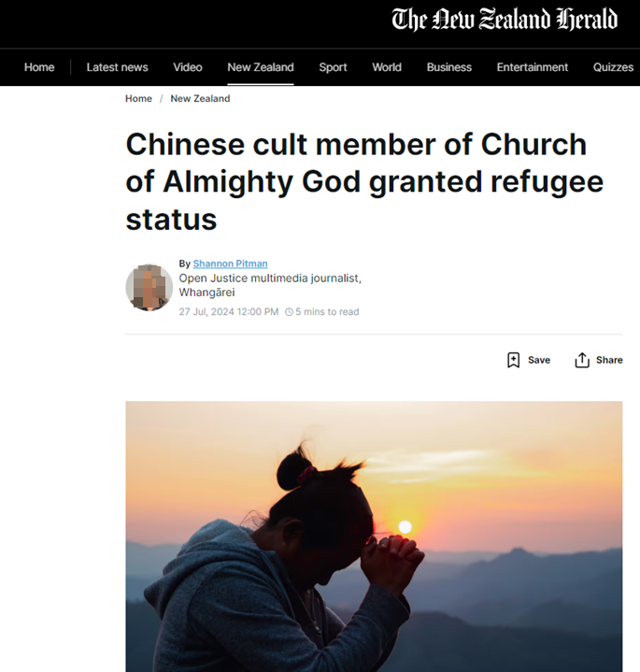This screenshot has width=640, height=672.
Task: Click the clock icon beside read time
Action: 289,312
